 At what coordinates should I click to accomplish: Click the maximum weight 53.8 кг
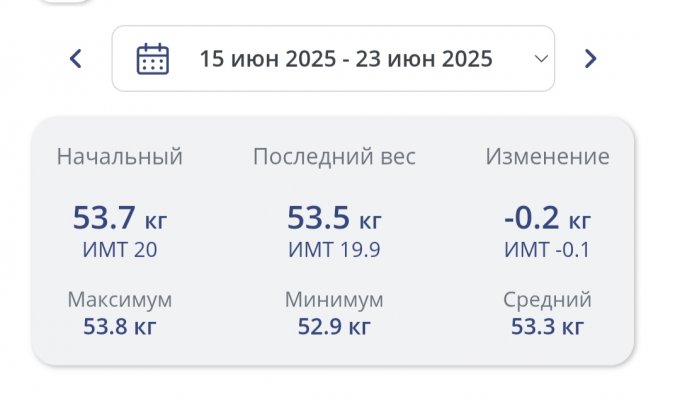pyautogui.click(x=120, y=326)
